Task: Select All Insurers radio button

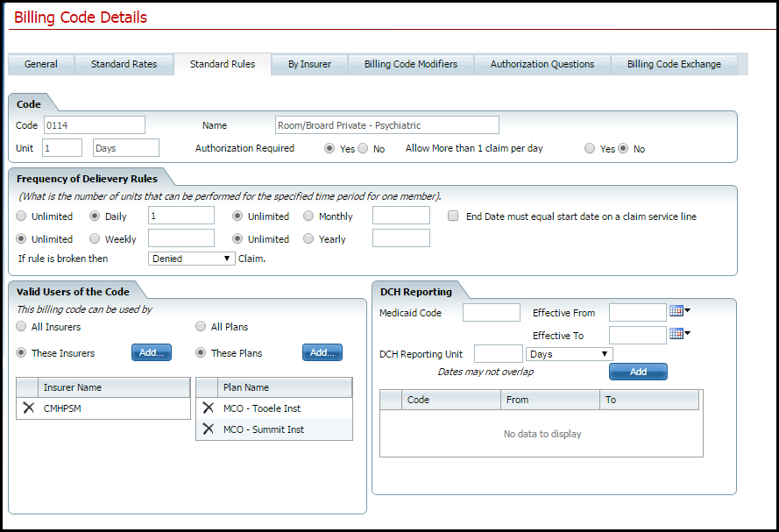Action: coord(22,327)
